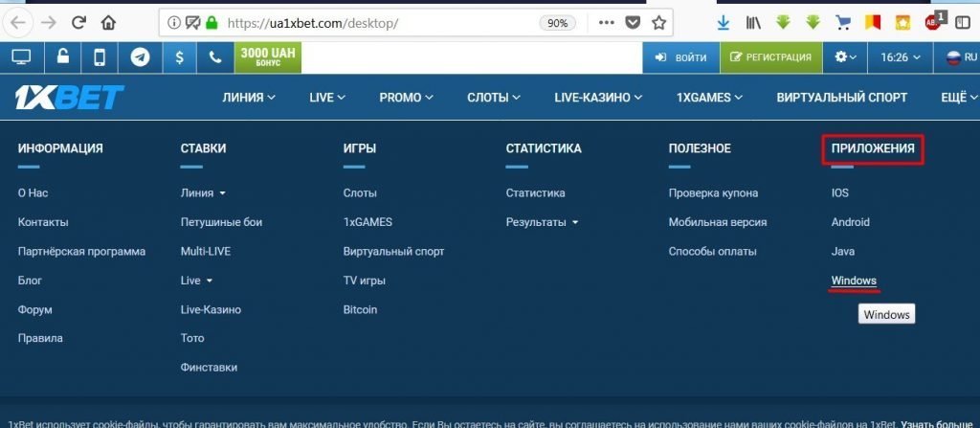Open ВИРТУАЛЬНЫЙ СПОРТ menu item

(x=842, y=98)
